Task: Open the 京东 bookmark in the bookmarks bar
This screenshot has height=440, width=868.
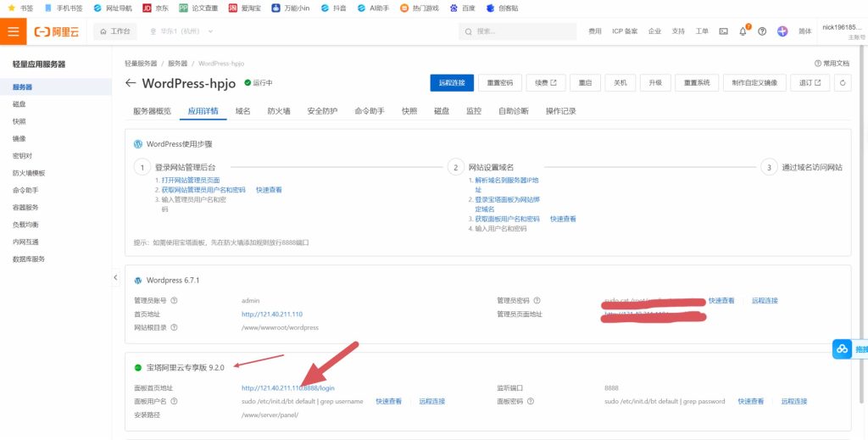Action: click(153, 8)
